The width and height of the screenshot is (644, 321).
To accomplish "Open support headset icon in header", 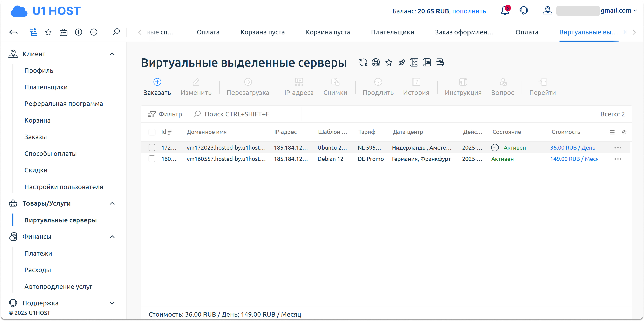I will click(x=523, y=11).
